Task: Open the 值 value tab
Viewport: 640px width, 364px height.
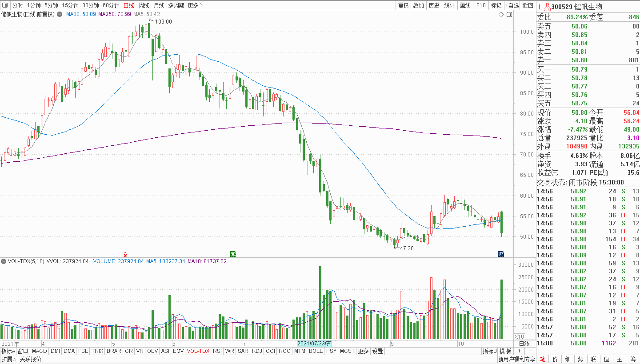Action: click(x=607, y=359)
